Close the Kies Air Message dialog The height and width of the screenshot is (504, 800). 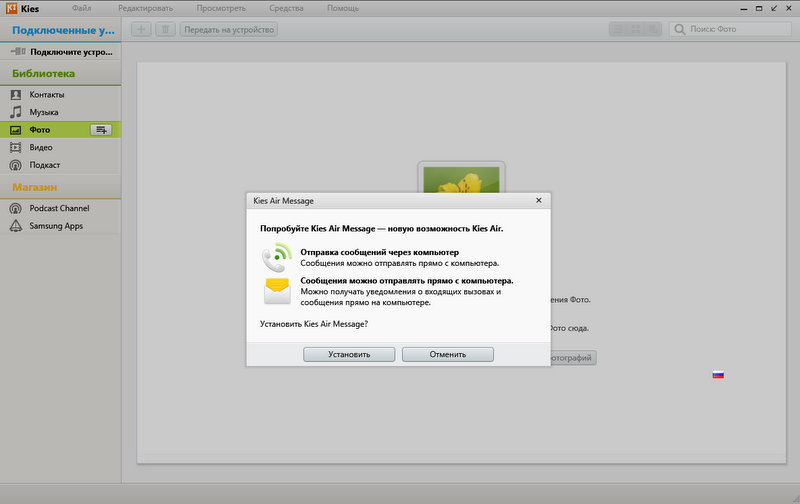(x=539, y=200)
